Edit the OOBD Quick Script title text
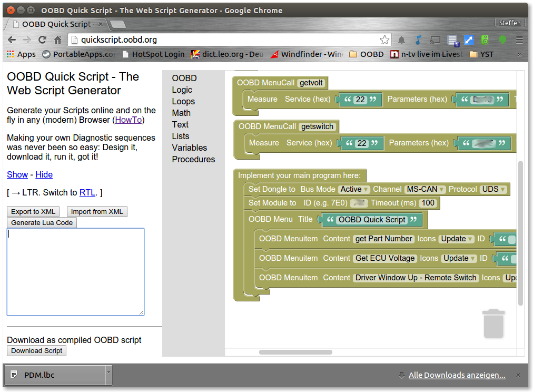 pyautogui.click(x=372, y=220)
